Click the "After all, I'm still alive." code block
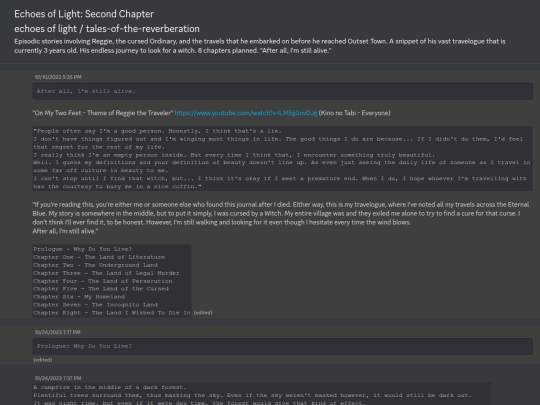The image size is (540, 405). coord(282,91)
